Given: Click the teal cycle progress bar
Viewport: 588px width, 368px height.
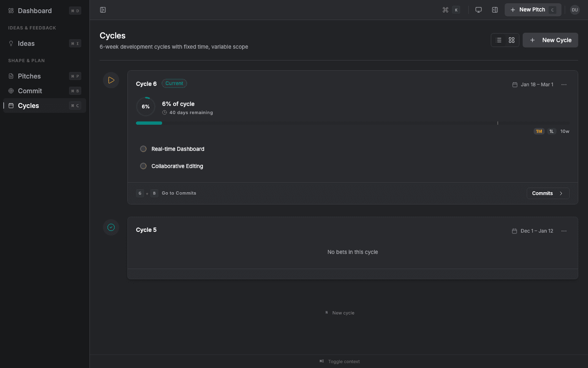Looking at the screenshot, I should [x=149, y=123].
